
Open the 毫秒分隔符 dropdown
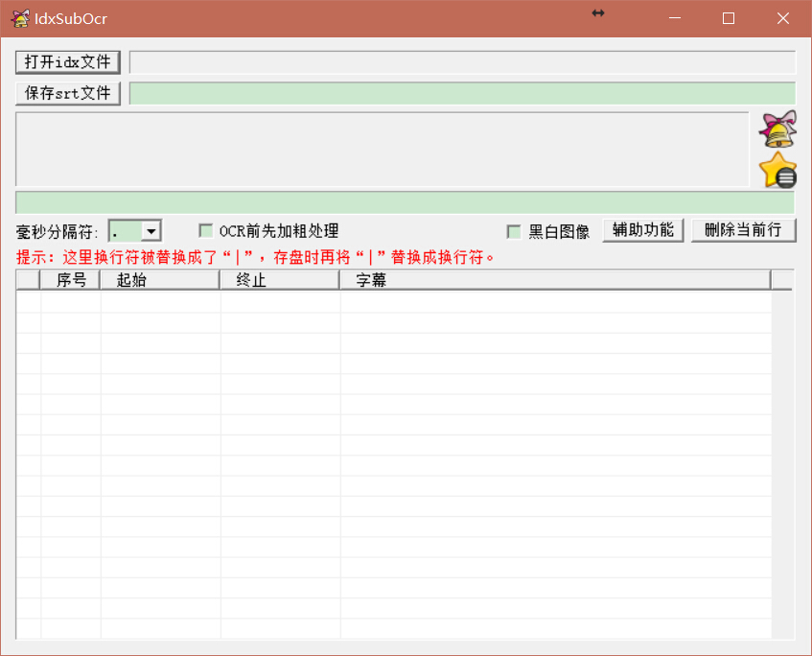click(x=151, y=231)
